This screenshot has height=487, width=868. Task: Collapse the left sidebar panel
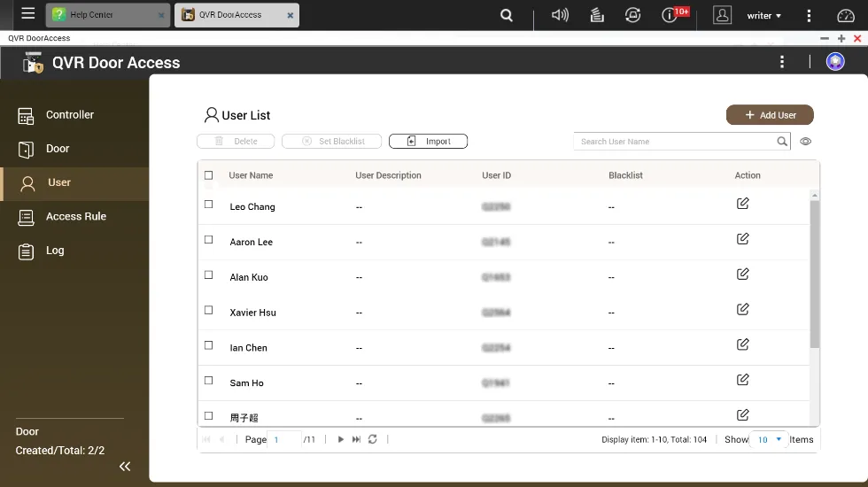tap(125, 466)
